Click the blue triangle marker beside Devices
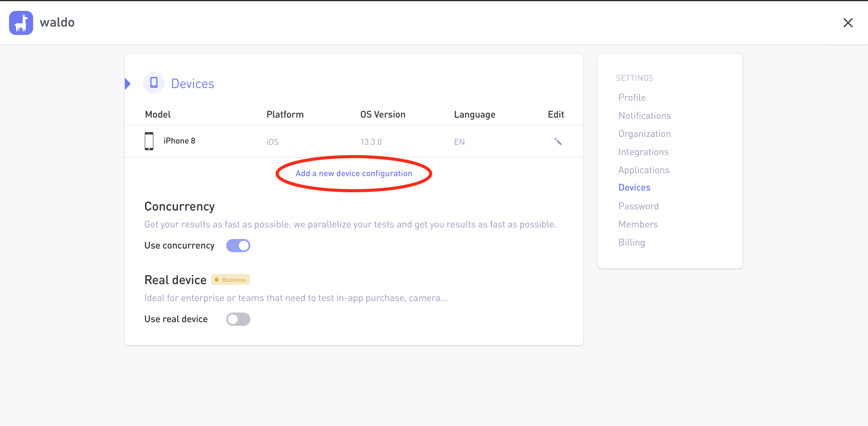The height and width of the screenshot is (426, 868). pos(127,84)
